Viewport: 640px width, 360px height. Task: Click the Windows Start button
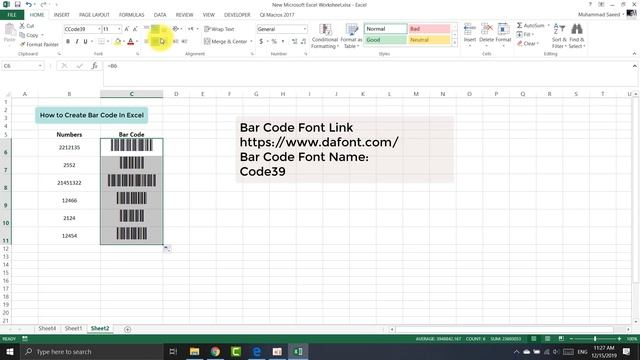tap(9, 351)
